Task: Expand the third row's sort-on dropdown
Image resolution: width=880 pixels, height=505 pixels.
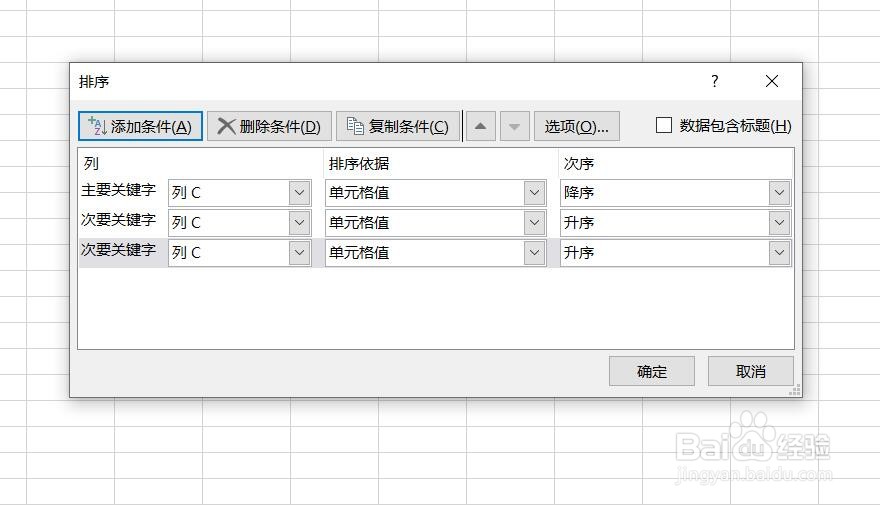Action: (535, 253)
